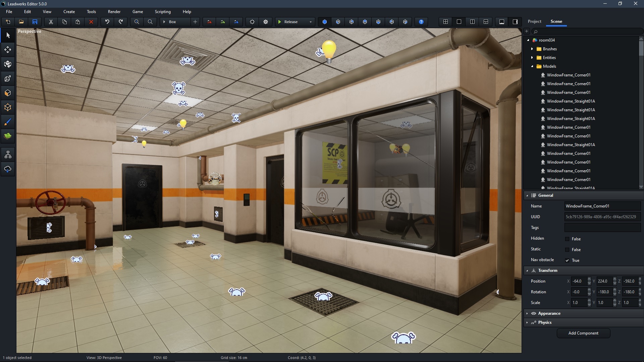This screenshot has height=362, width=644.
Task: Select the Move tool in left sidebar
Action: [x=8, y=50]
